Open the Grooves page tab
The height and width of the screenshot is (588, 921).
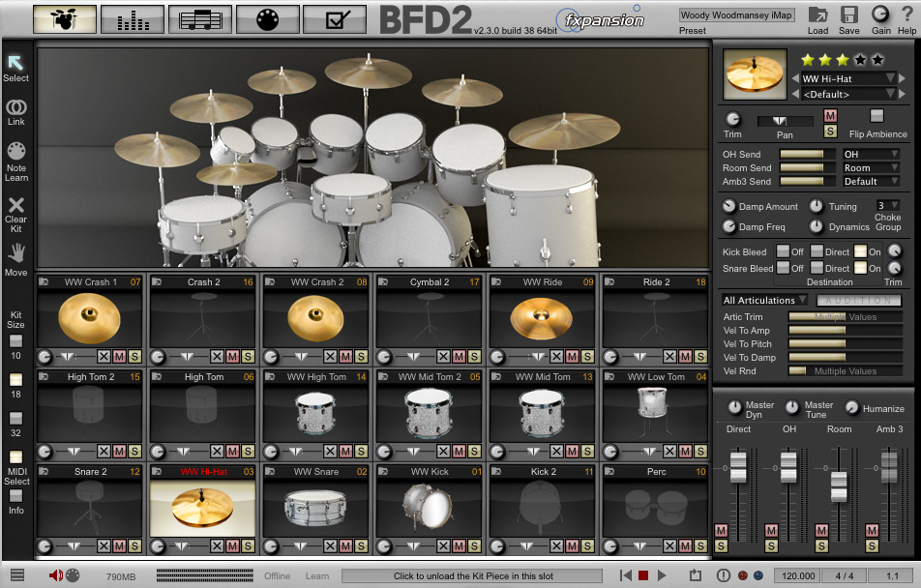point(200,18)
